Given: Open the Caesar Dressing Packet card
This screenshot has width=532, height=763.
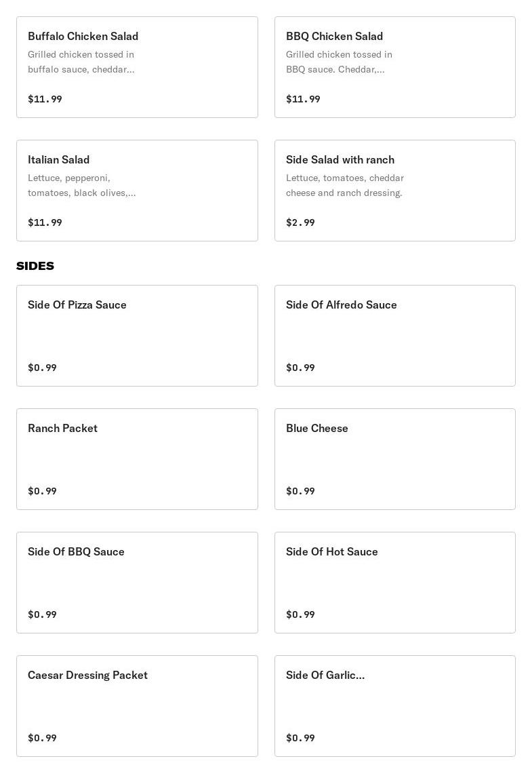Looking at the screenshot, I should (137, 706).
